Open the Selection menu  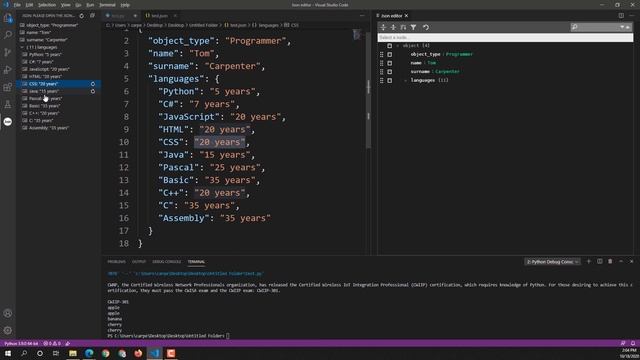[47, 5]
